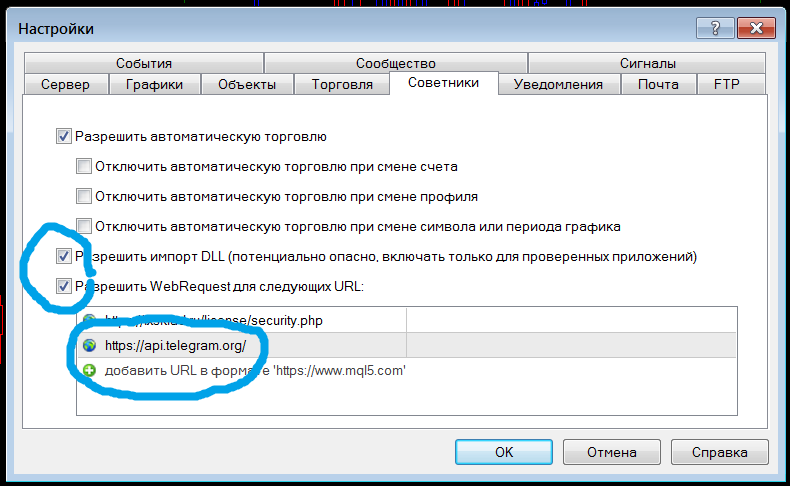The height and width of the screenshot is (486, 790).
Task: Toggle Разрешить импорт DLL checkbox
Action: [x=63, y=256]
